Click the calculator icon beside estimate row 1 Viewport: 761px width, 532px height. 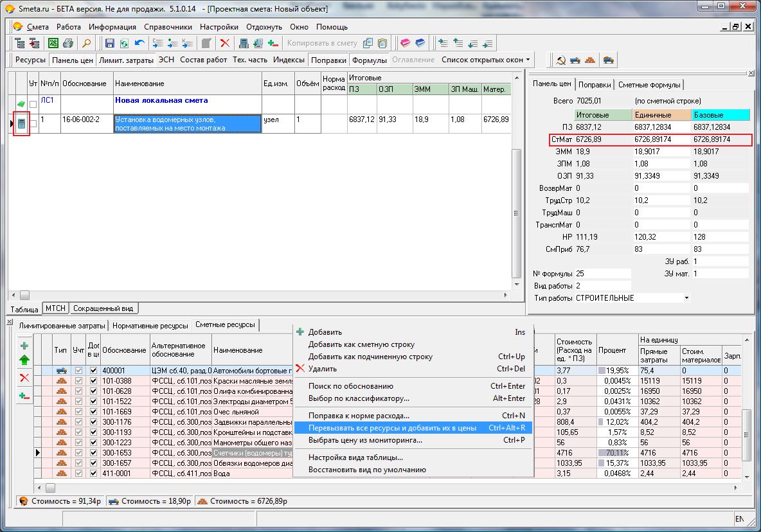tap(21, 124)
